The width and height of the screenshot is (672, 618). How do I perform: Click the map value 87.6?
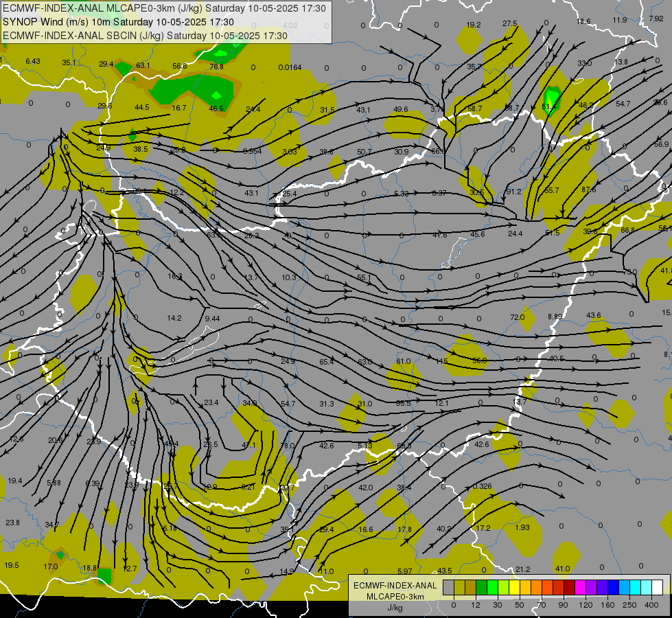589,190
